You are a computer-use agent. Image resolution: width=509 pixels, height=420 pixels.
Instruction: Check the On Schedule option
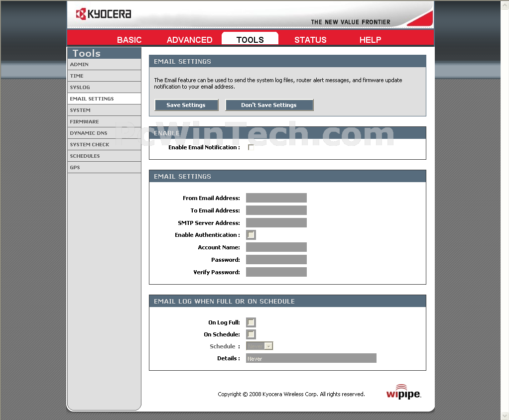point(251,334)
